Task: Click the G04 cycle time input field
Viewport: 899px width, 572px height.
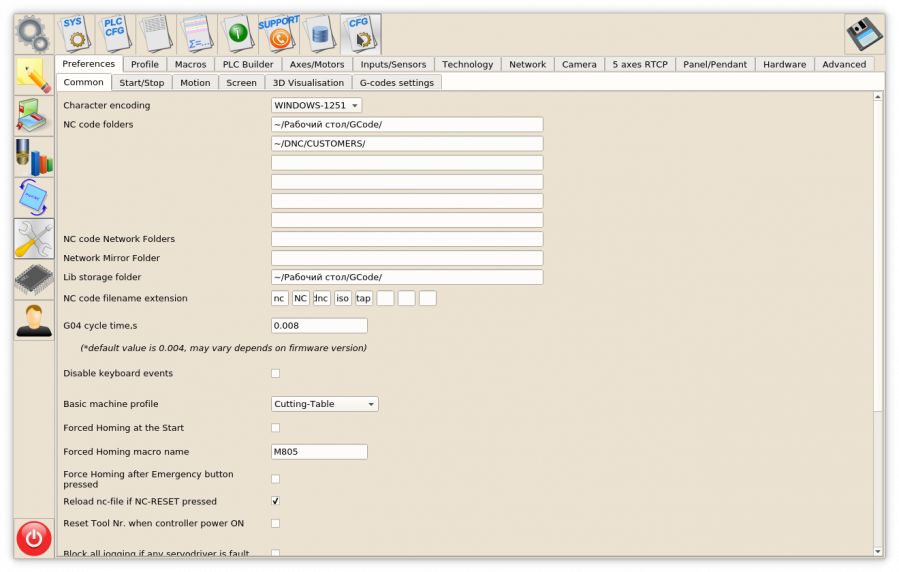Action: (x=319, y=326)
